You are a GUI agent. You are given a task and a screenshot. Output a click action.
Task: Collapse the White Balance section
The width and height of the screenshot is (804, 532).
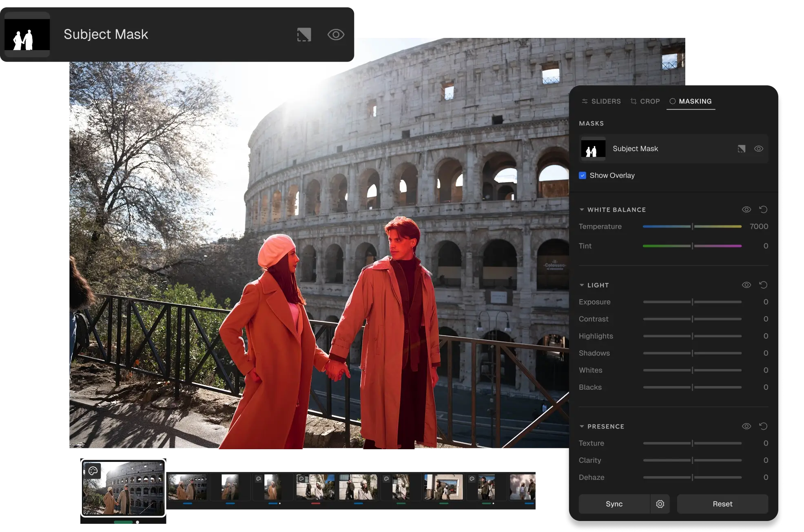click(582, 210)
